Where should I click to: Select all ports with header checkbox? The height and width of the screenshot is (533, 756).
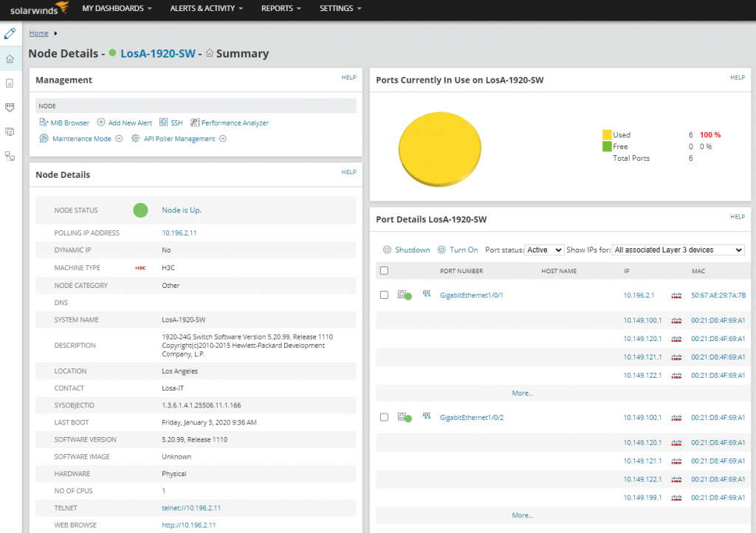[x=384, y=271]
